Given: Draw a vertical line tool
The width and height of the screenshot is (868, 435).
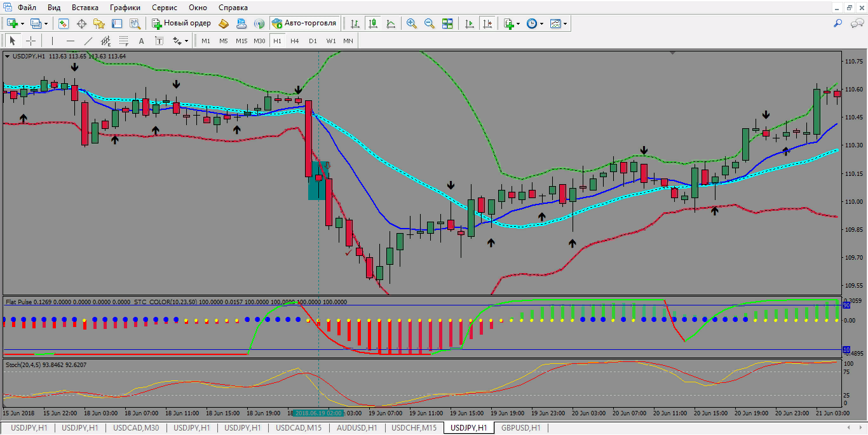Looking at the screenshot, I should 53,41.
